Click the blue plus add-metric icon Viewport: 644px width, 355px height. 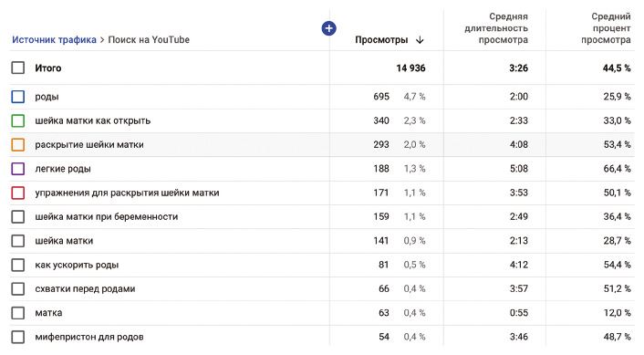point(328,28)
